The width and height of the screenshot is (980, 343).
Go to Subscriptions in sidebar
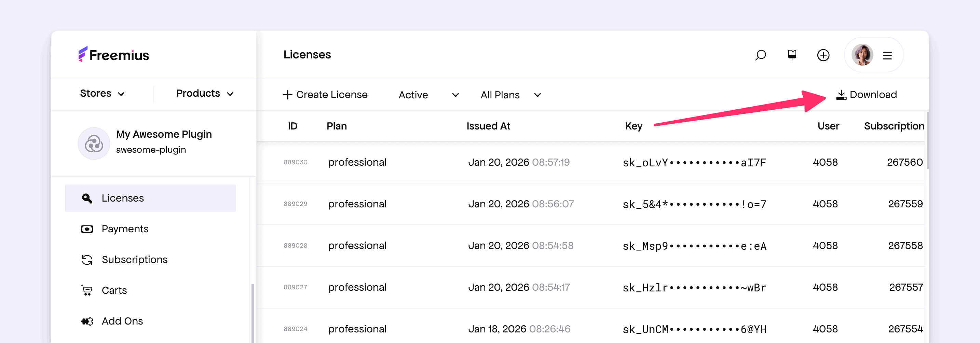coord(134,260)
